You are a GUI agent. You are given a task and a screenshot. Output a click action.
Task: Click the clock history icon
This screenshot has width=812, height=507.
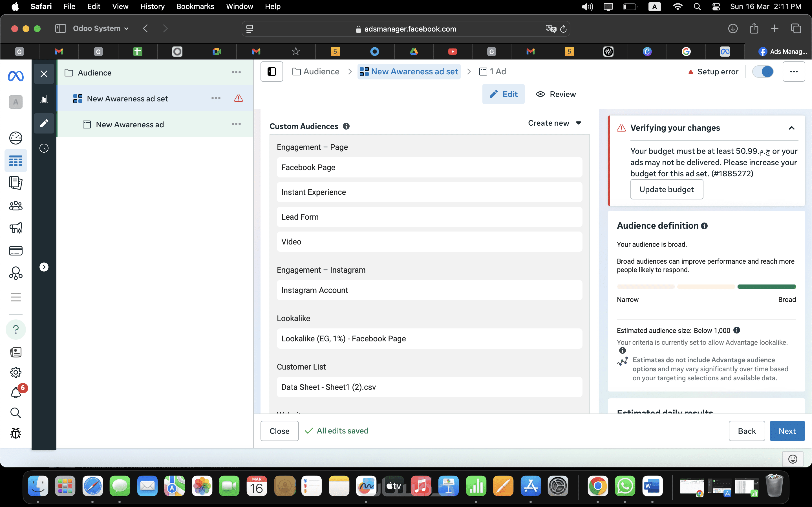(x=44, y=148)
